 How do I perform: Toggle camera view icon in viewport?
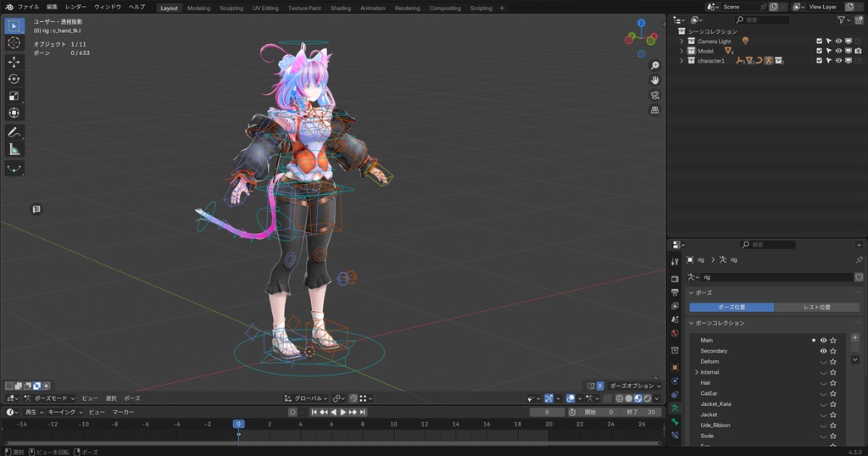(655, 95)
